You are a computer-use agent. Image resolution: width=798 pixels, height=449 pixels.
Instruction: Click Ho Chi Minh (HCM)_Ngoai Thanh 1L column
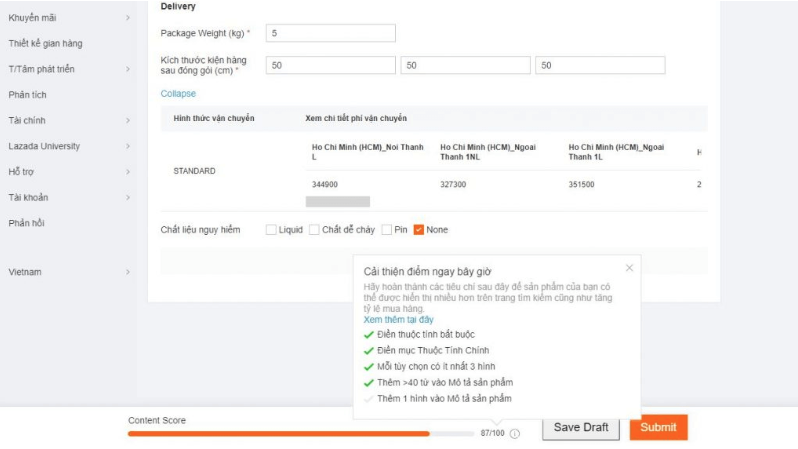(x=616, y=152)
